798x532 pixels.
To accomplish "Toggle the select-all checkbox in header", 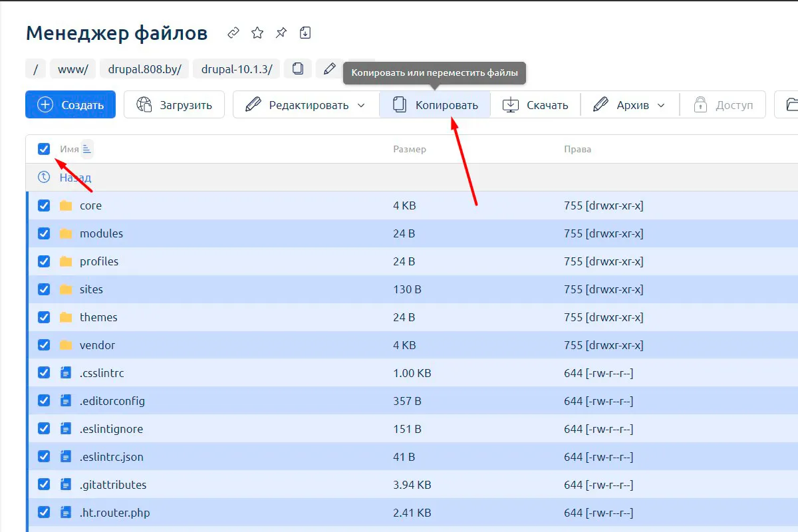I will pyautogui.click(x=44, y=149).
